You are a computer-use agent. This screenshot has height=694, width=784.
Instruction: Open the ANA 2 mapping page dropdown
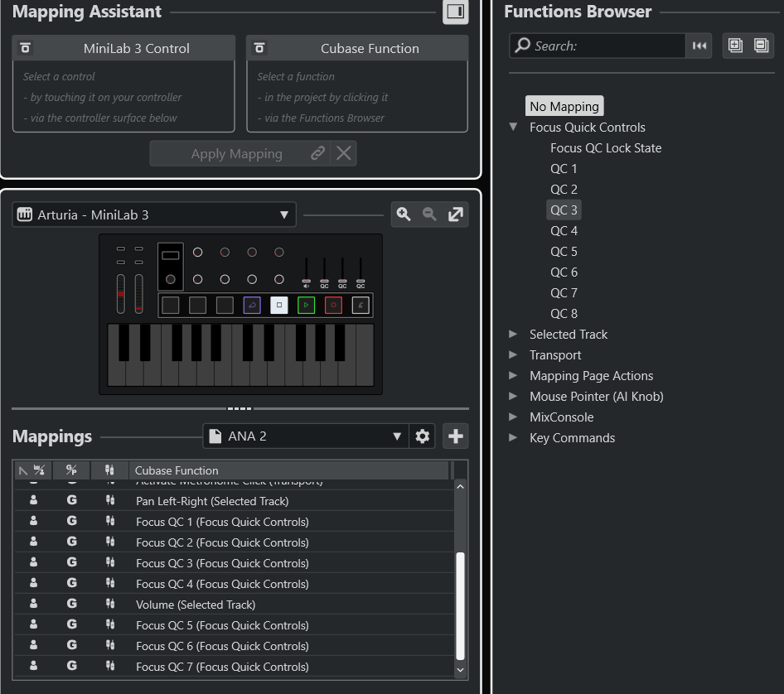305,436
